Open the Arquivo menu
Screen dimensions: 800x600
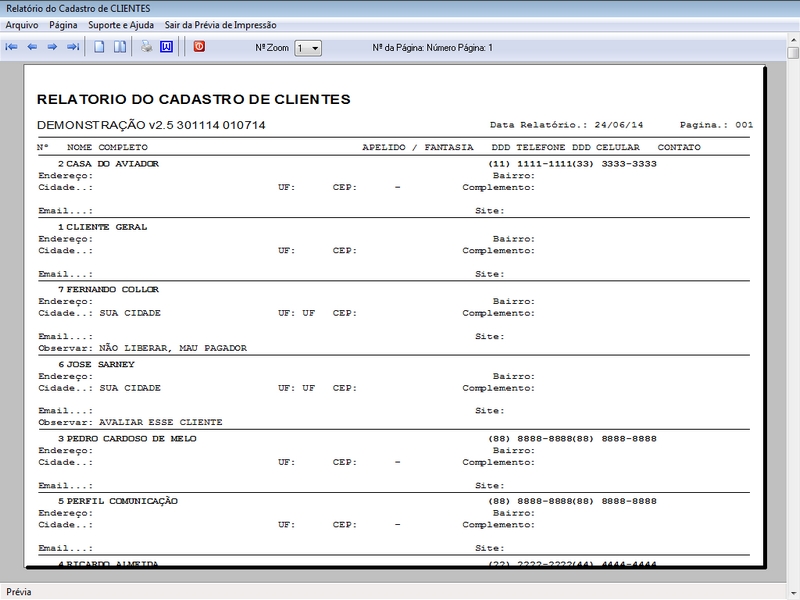[x=22, y=24]
